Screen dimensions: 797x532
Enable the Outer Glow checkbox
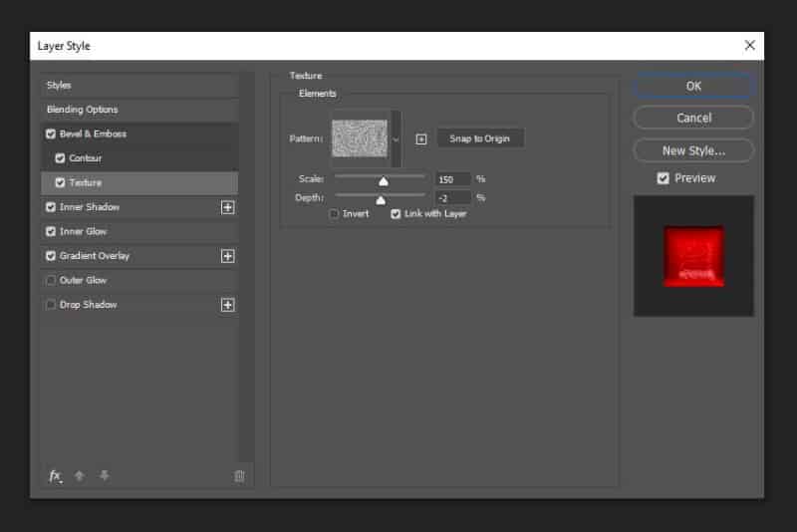point(51,281)
